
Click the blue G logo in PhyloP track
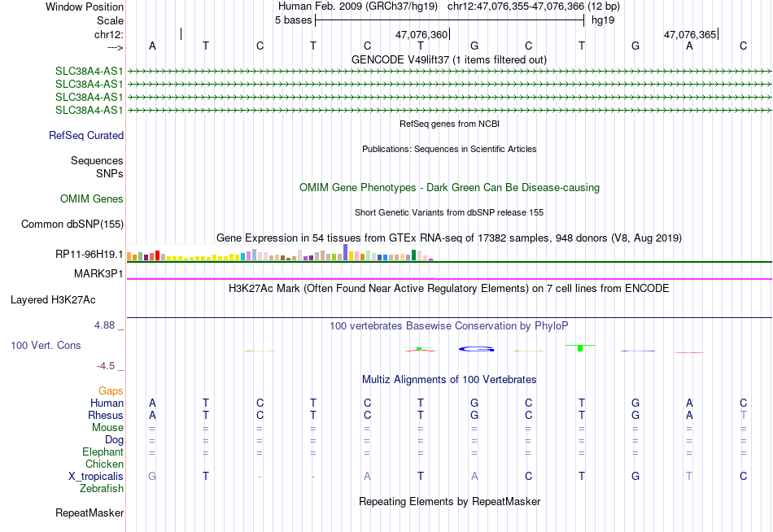[x=476, y=349]
